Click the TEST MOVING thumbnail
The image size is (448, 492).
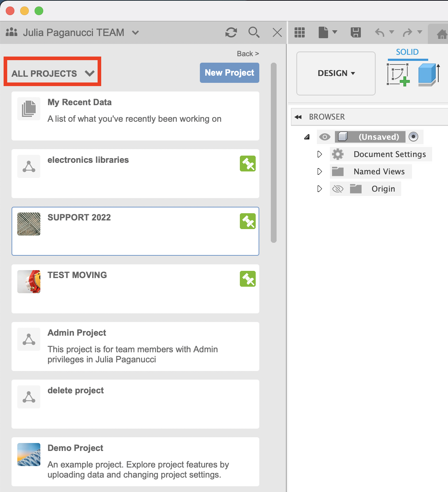point(29,282)
